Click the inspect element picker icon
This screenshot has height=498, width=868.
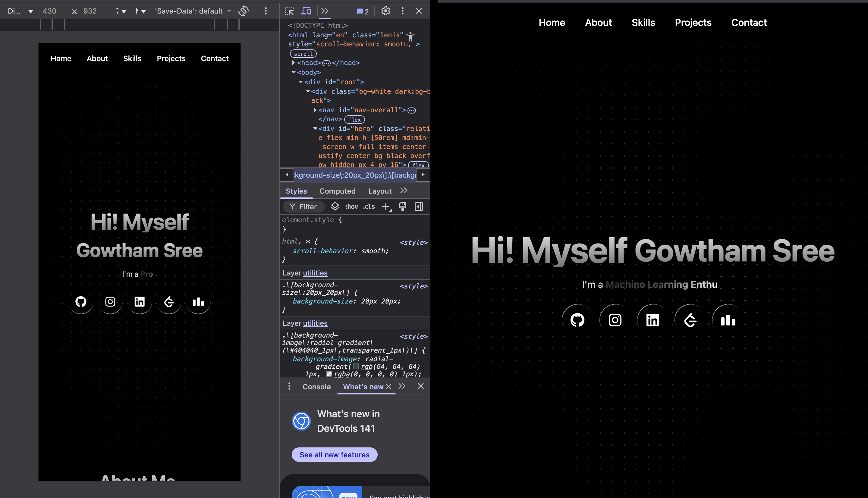click(289, 11)
